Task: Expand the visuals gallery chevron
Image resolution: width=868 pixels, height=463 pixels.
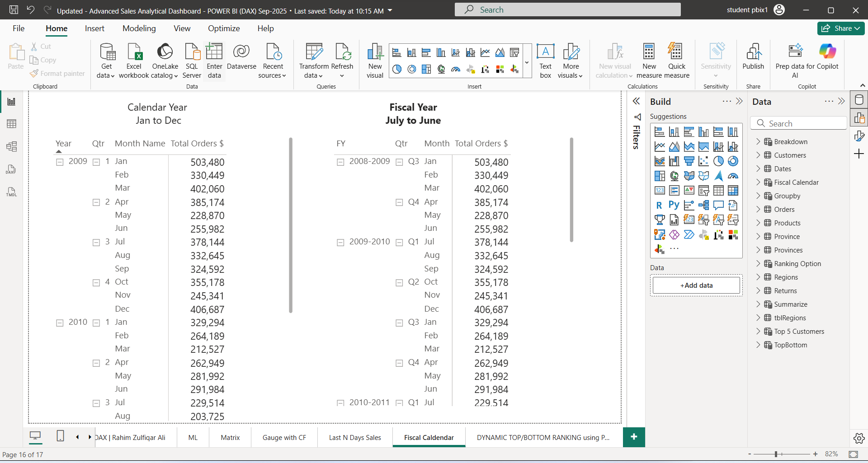Action: click(x=527, y=62)
